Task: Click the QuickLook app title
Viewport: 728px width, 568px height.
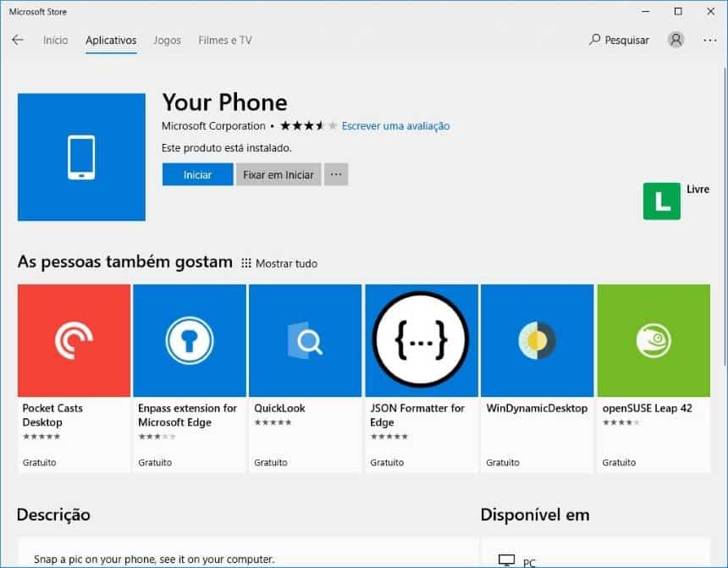Action: pyautogui.click(x=279, y=408)
